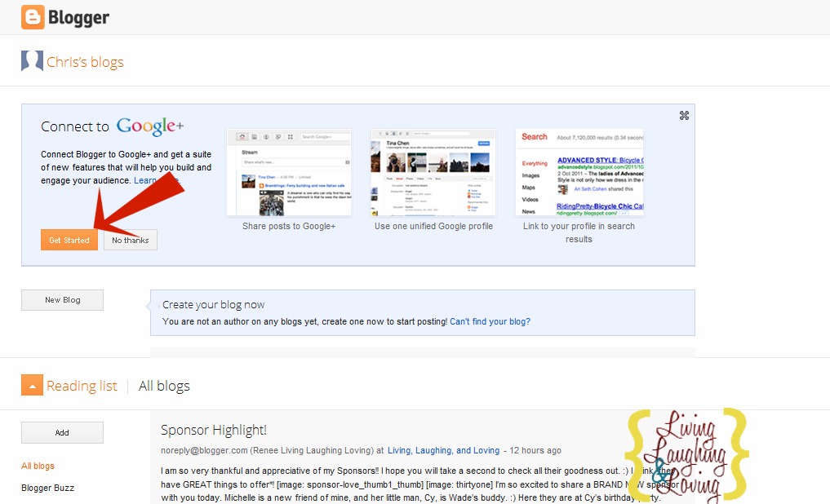Screen dimensions: 830x504
Task: Click the 12 hours ago timestamp
Action: 535,451
